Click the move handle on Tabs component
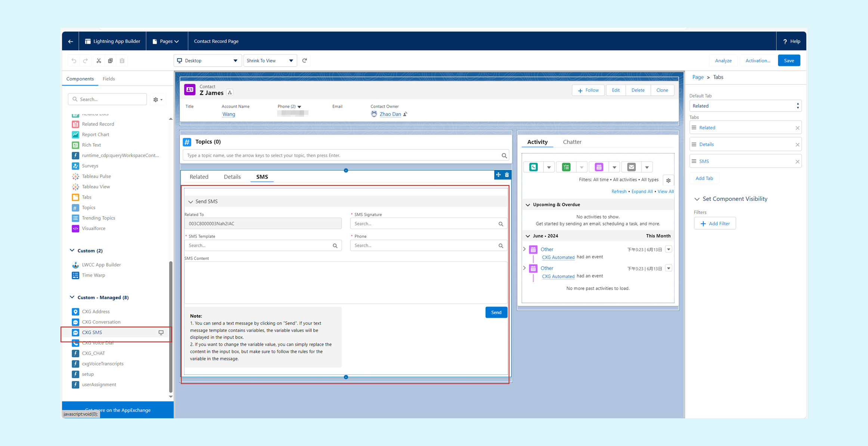This screenshot has height=446, width=868. point(498,175)
